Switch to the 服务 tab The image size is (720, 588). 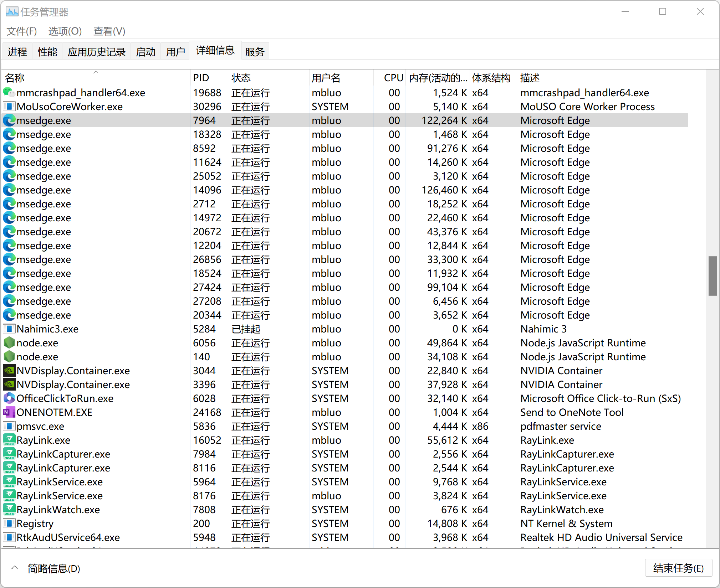(x=255, y=52)
